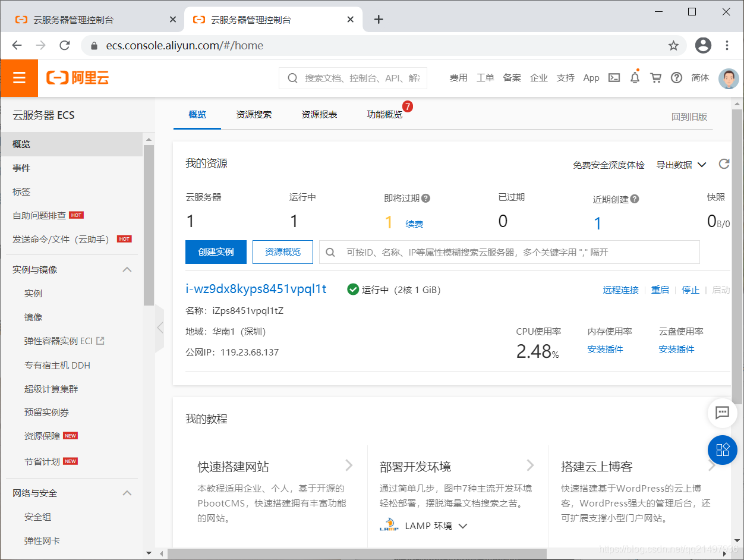The width and height of the screenshot is (744, 560).
Task: Close the first browser tab
Action: point(173,20)
